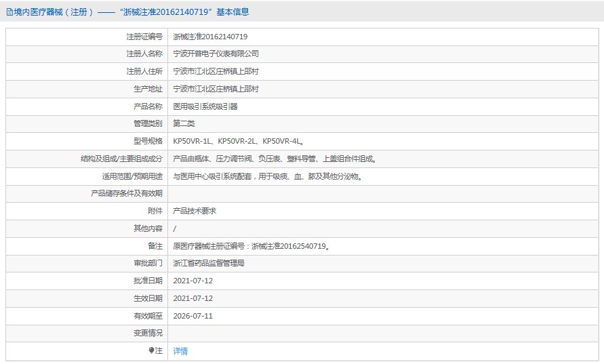
Task: Select the slash value in 其他内容 row
Action: pyautogui.click(x=174, y=229)
